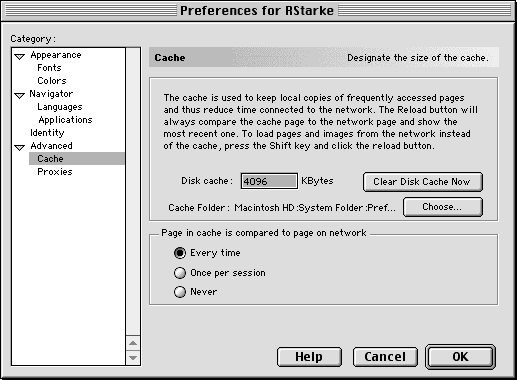The height and width of the screenshot is (380, 517).
Task: Select Appearance in the category list
Action: coord(56,55)
